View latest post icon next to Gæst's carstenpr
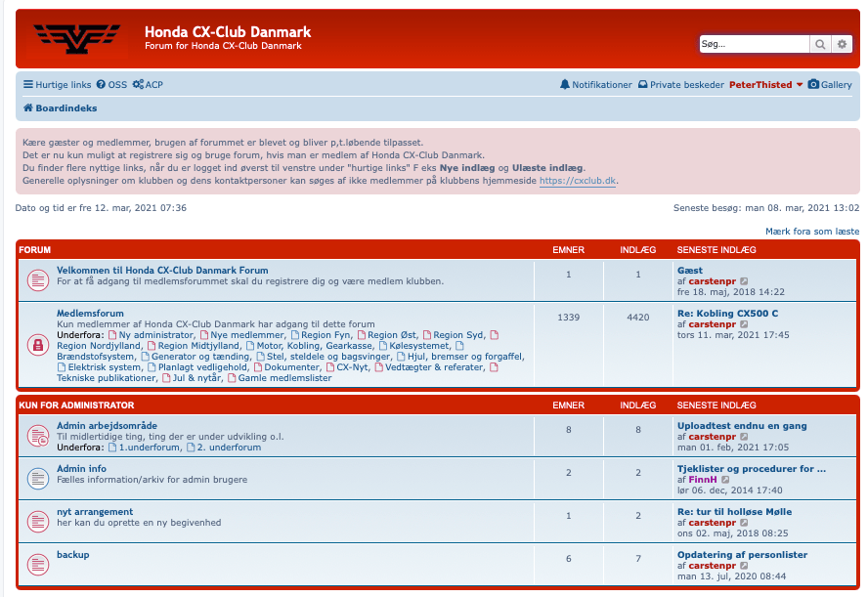868x597 pixels. 744,281
